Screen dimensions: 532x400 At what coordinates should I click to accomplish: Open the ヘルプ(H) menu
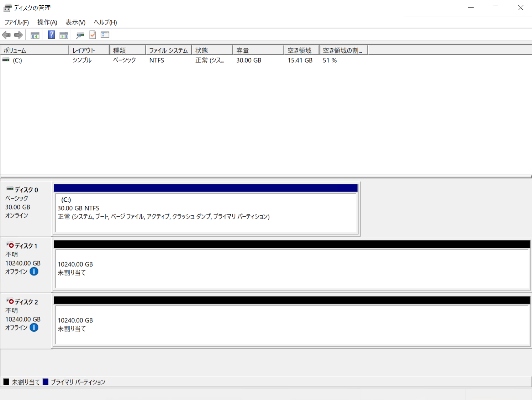[x=105, y=22]
